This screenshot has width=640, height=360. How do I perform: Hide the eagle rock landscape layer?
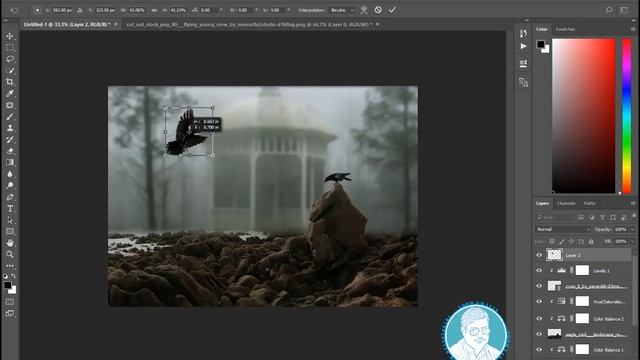[x=539, y=334]
